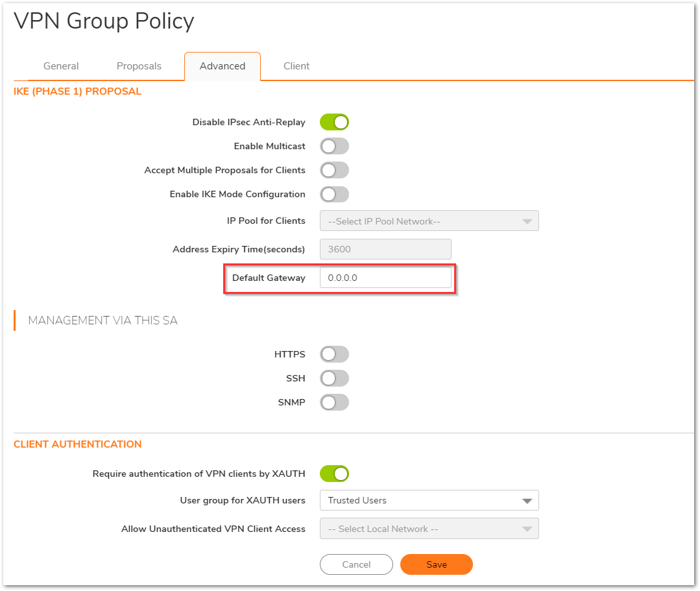Click the Client Authentication heading

(77, 444)
